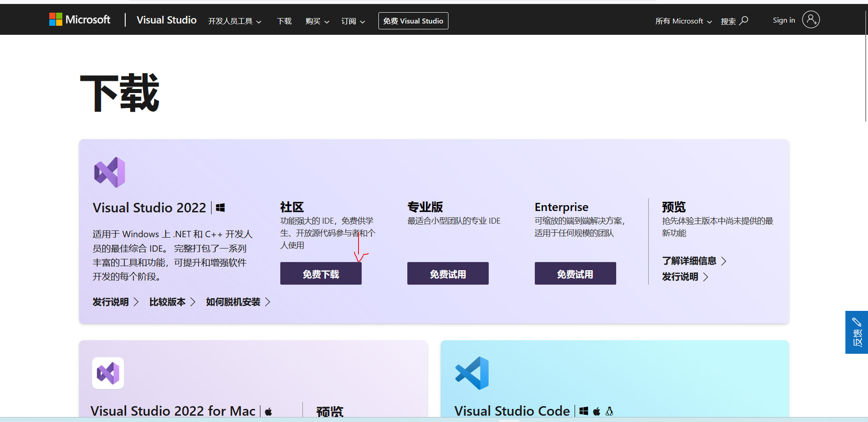
Task: Open 发行说明 link below Visual Studio 2022 description
Action: [116, 302]
